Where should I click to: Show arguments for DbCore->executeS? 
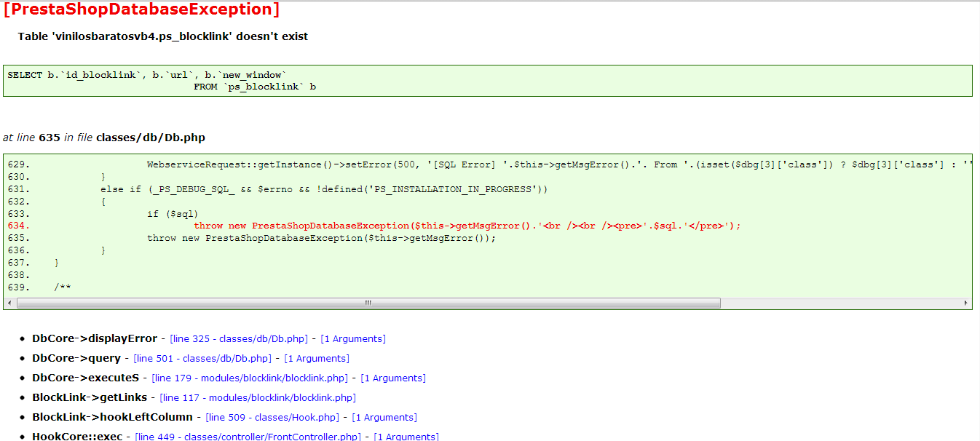click(393, 378)
